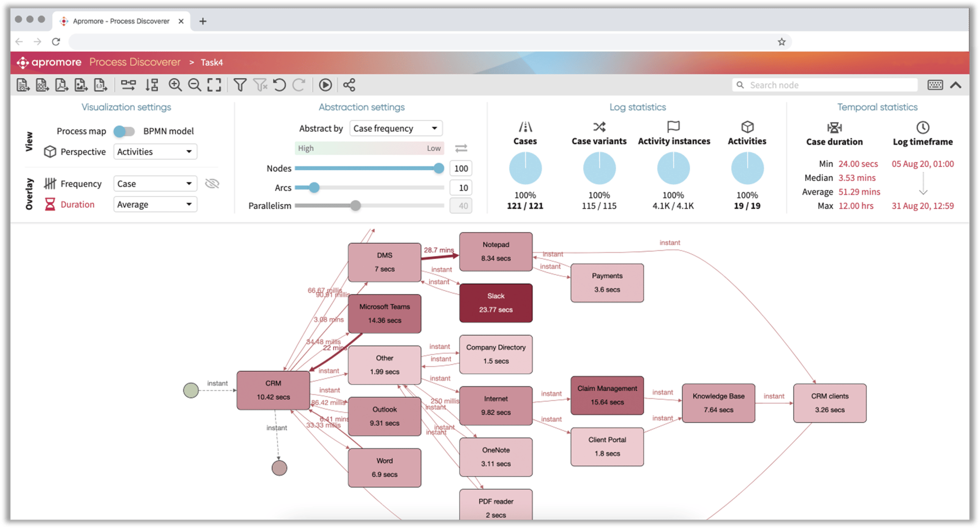This screenshot has height=528, width=980.
Task: Zoom out of the process map
Action: (195, 85)
